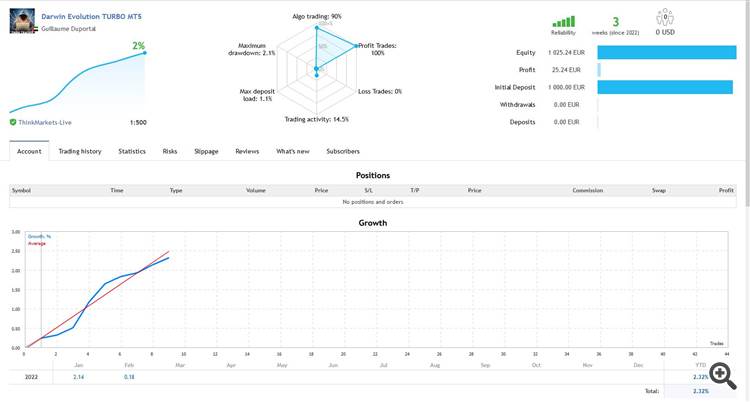Click the 2022 year row label

(x=31, y=377)
